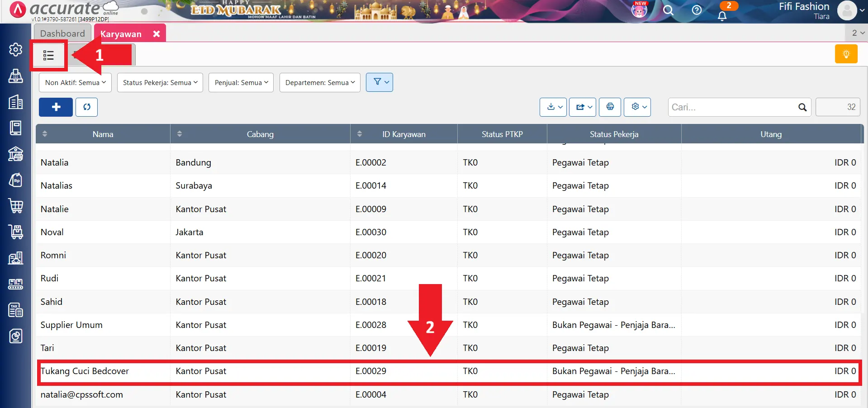Click the search magnifier in Cari field
868x408 pixels.
tap(802, 107)
